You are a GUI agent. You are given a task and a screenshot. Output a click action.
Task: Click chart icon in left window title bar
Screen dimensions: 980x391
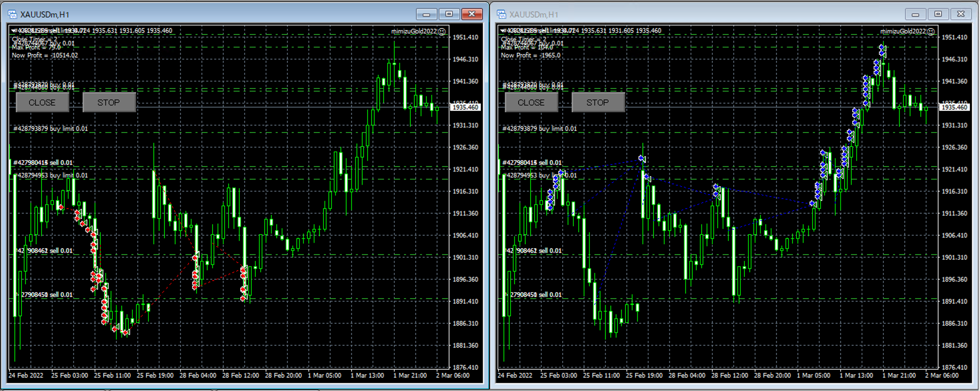pos(13,14)
